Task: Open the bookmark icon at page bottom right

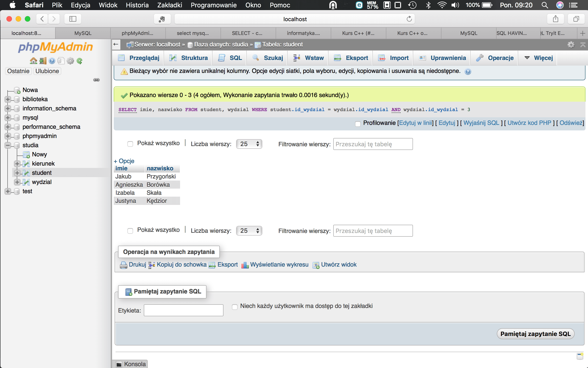Action: [x=580, y=356]
